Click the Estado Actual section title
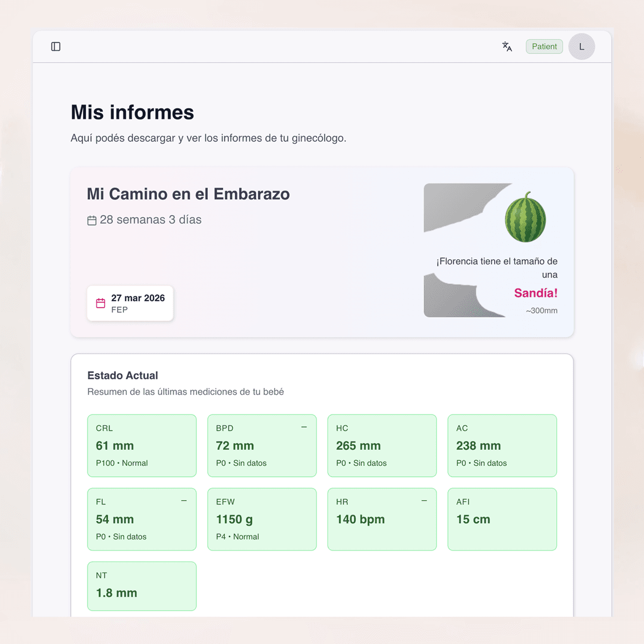The height and width of the screenshot is (644, 644). click(x=123, y=376)
